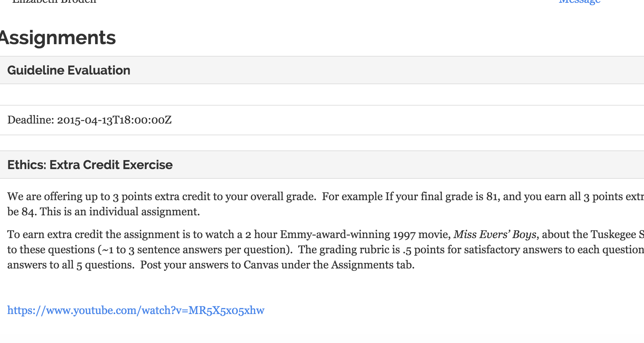Click the Elizabeth Broden name
The height and width of the screenshot is (343, 644).
(x=54, y=2)
